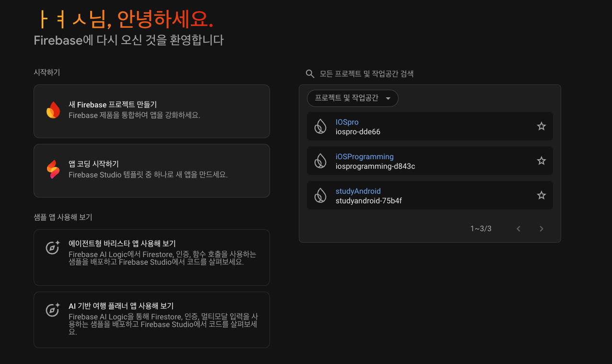Open the IOSpro project link
Image resolution: width=612 pixels, height=364 pixels.
pyautogui.click(x=347, y=122)
